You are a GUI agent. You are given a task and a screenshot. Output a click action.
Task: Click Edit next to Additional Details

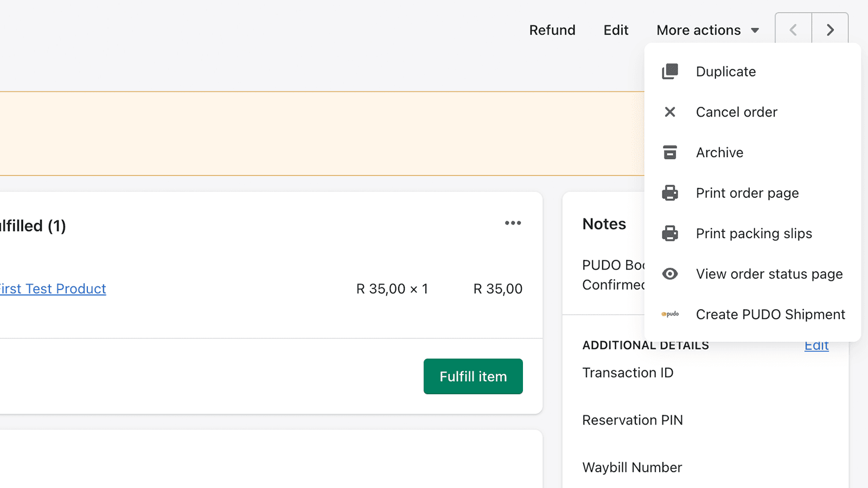816,345
